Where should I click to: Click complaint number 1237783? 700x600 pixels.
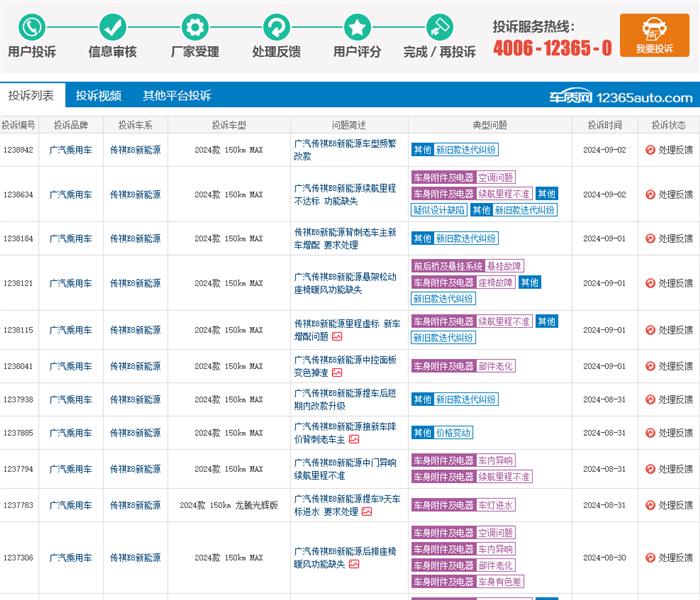(x=18, y=505)
